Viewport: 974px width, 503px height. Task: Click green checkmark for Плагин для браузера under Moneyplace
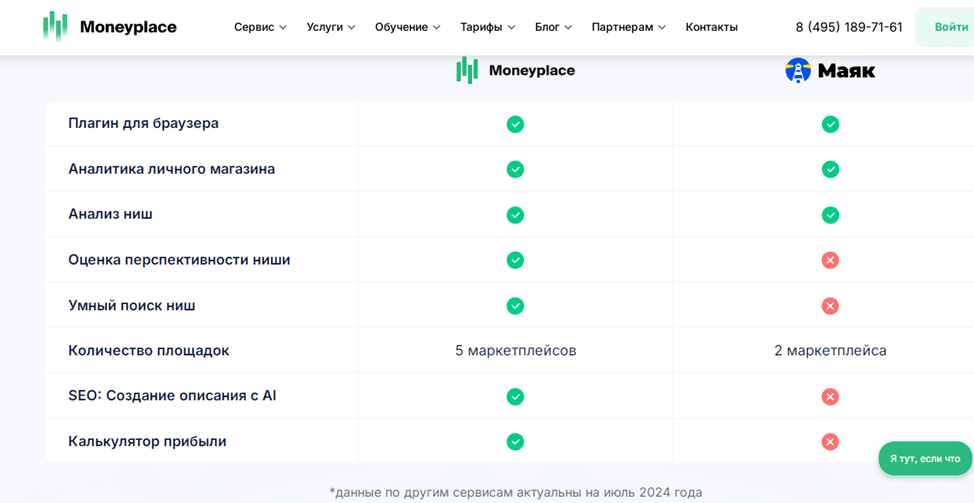click(x=515, y=124)
